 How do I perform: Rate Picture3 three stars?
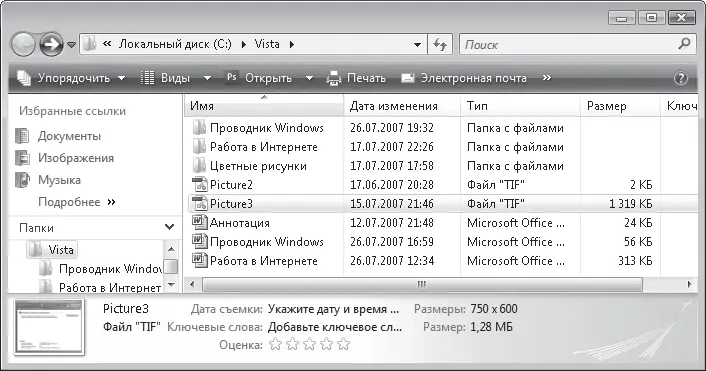[309, 344]
